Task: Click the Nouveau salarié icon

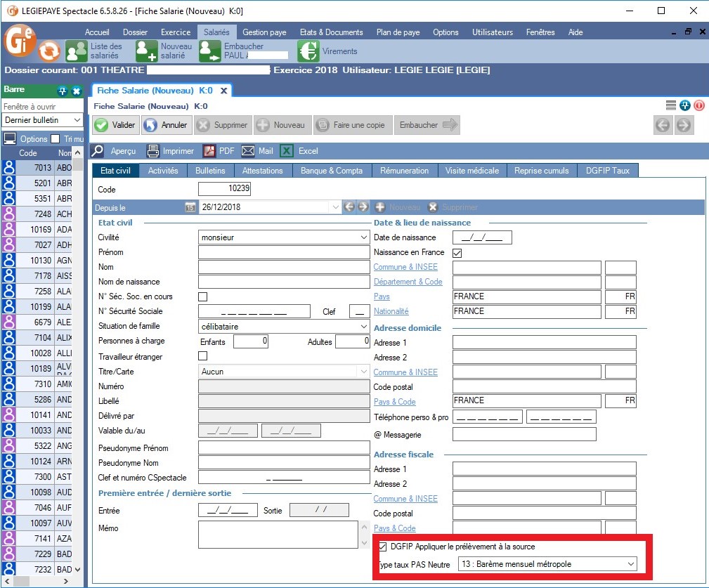Action: pyautogui.click(x=147, y=51)
